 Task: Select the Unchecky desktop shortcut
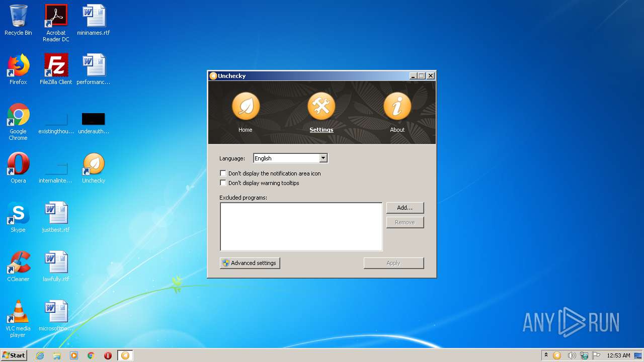pyautogui.click(x=94, y=168)
